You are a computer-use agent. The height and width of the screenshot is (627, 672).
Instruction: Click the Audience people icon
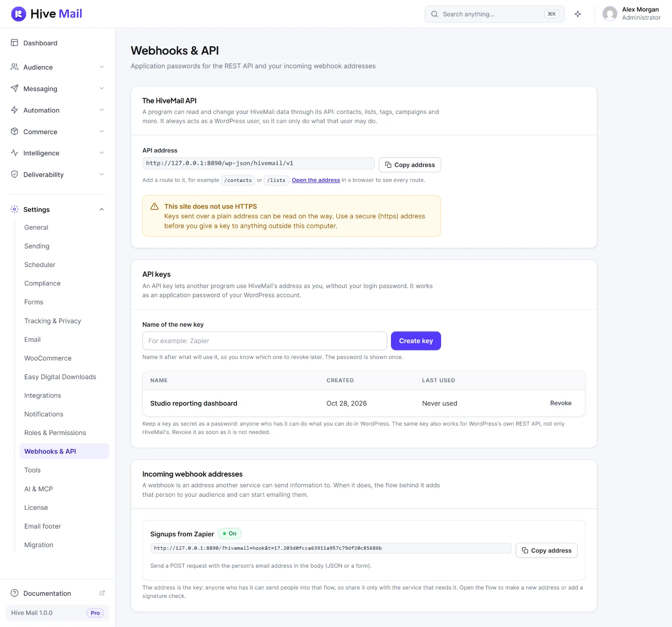click(x=14, y=67)
